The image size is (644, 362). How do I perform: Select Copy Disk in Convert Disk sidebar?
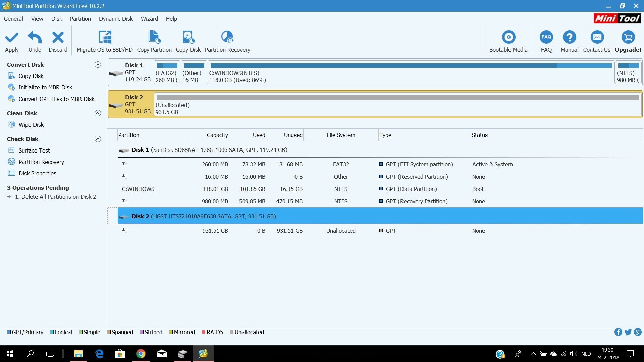tap(31, 76)
